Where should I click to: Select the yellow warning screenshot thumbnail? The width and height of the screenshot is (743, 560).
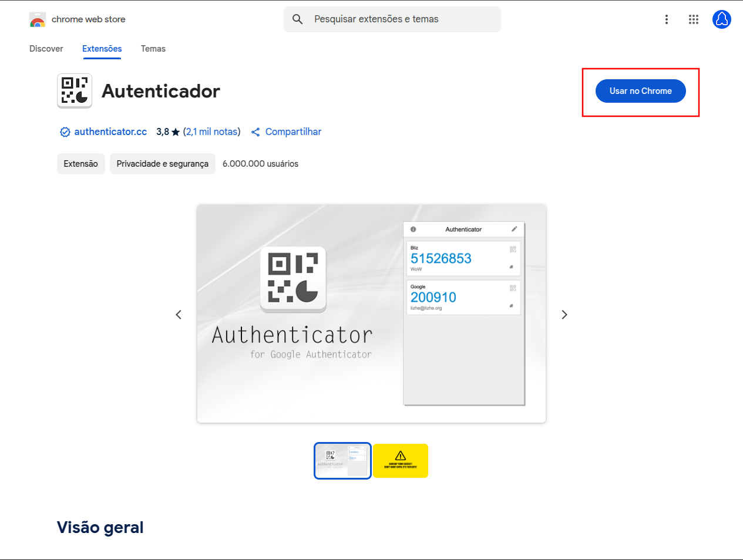pos(401,461)
